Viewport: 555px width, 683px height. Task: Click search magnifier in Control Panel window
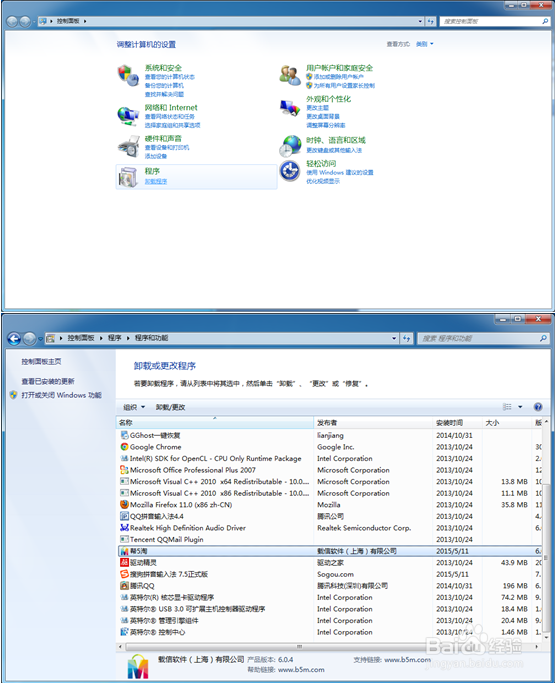(x=545, y=21)
